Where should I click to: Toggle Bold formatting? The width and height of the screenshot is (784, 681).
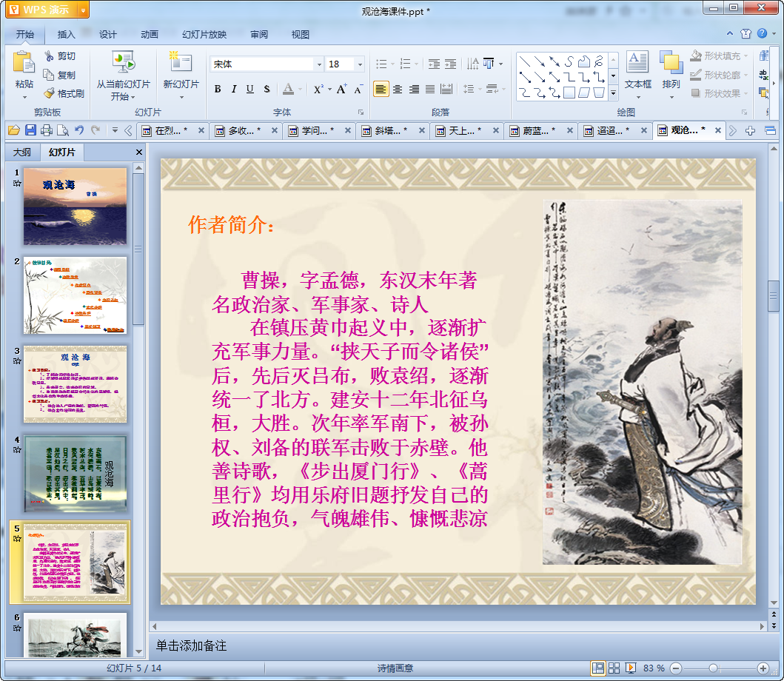(218, 89)
